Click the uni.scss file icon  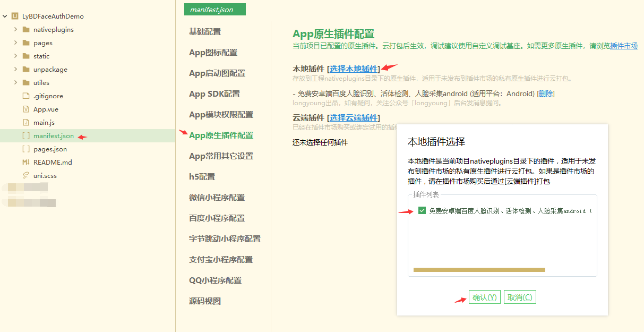26,176
